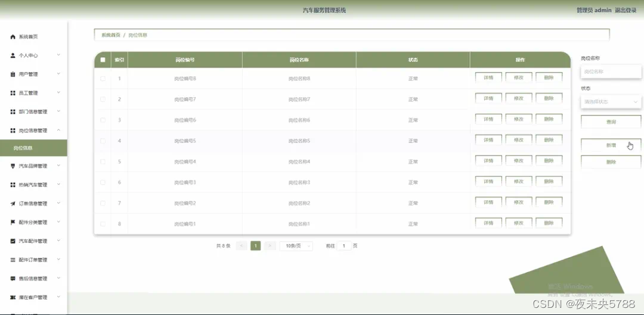
Task: Expand 部门信息管理 using its chevron
Action: pyautogui.click(x=58, y=111)
